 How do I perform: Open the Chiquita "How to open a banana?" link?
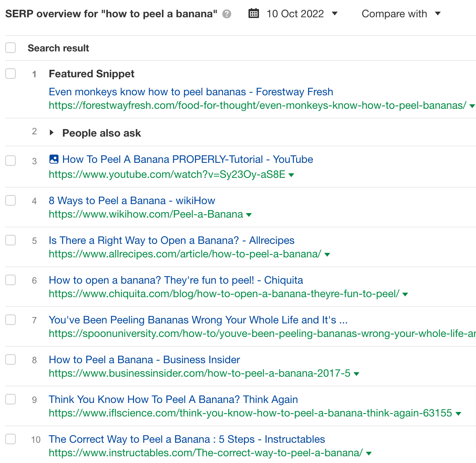[175, 280]
